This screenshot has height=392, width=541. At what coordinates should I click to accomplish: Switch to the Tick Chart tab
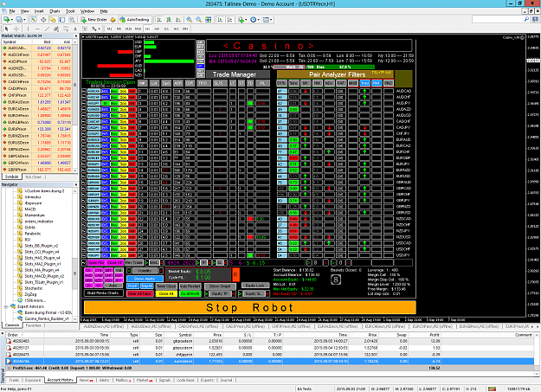[33, 177]
